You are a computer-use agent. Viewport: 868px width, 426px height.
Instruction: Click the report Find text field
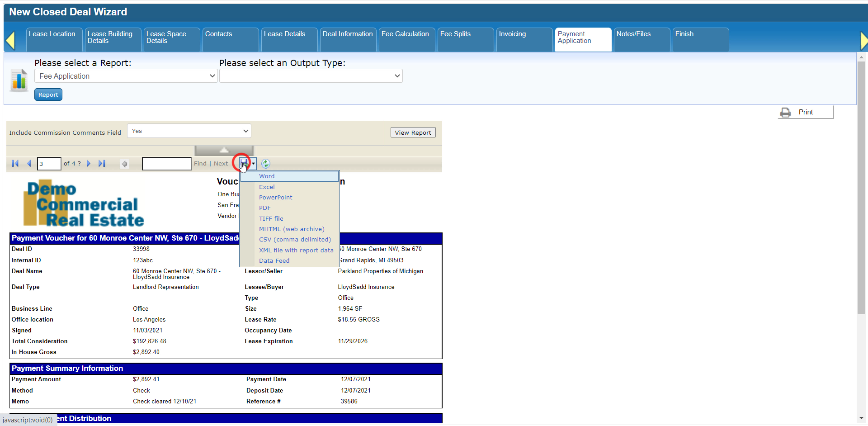[x=167, y=164]
